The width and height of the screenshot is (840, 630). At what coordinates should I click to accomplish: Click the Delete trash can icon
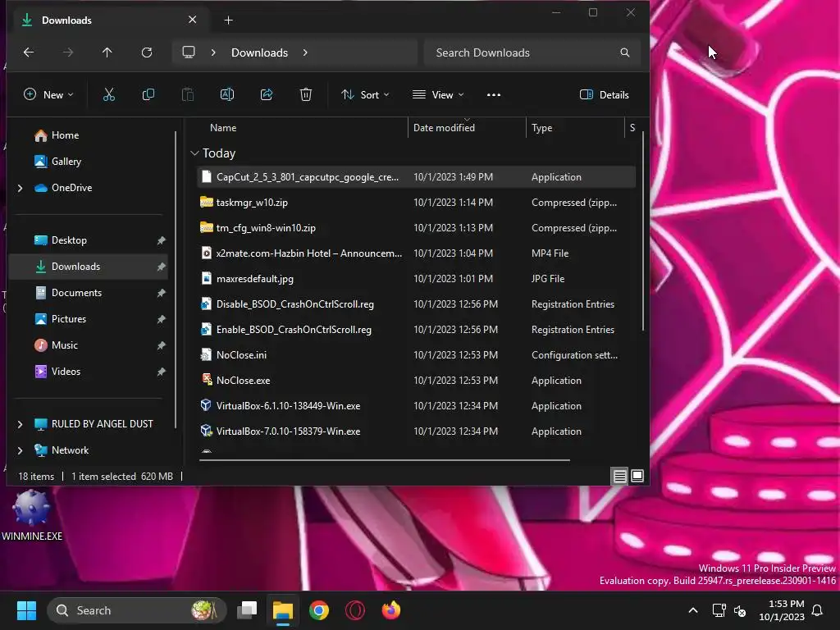pos(306,95)
